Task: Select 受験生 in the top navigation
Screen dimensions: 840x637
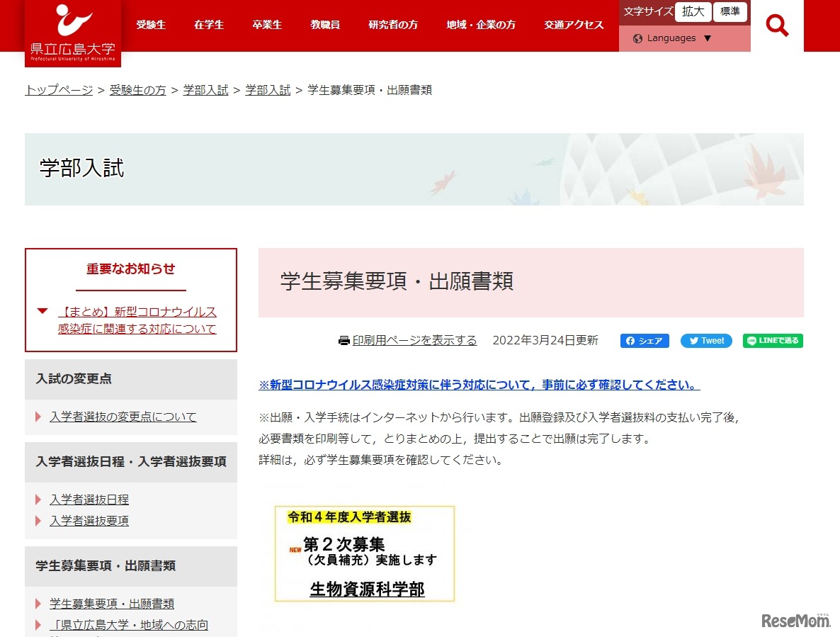Action: (151, 23)
